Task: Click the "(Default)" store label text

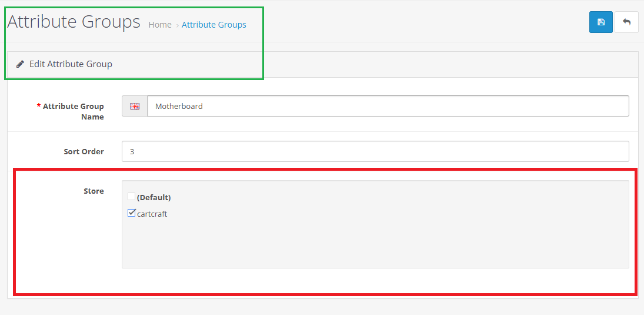Action: point(154,197)
